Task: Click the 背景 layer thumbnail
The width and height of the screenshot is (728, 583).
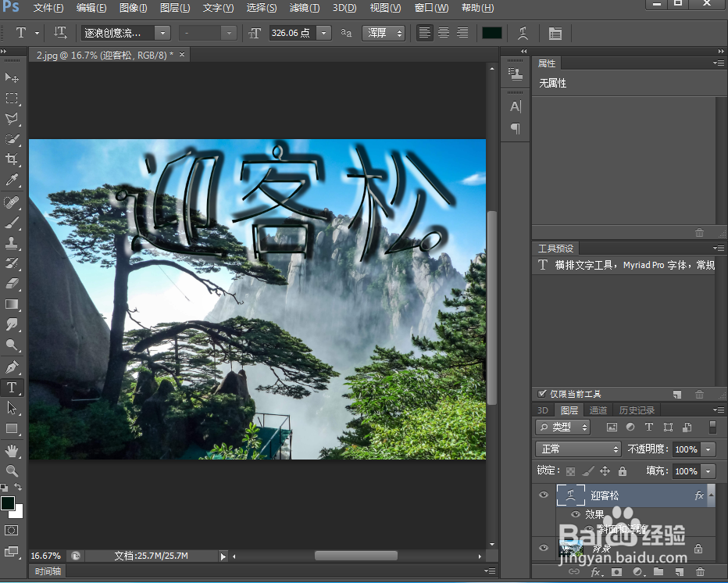Action: click(x=571, y=548)
